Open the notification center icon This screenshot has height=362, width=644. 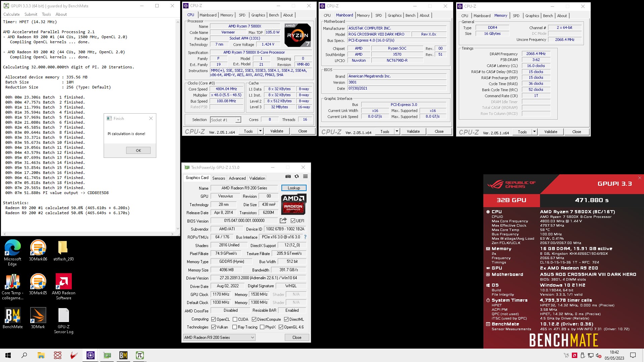coord(633,355)
